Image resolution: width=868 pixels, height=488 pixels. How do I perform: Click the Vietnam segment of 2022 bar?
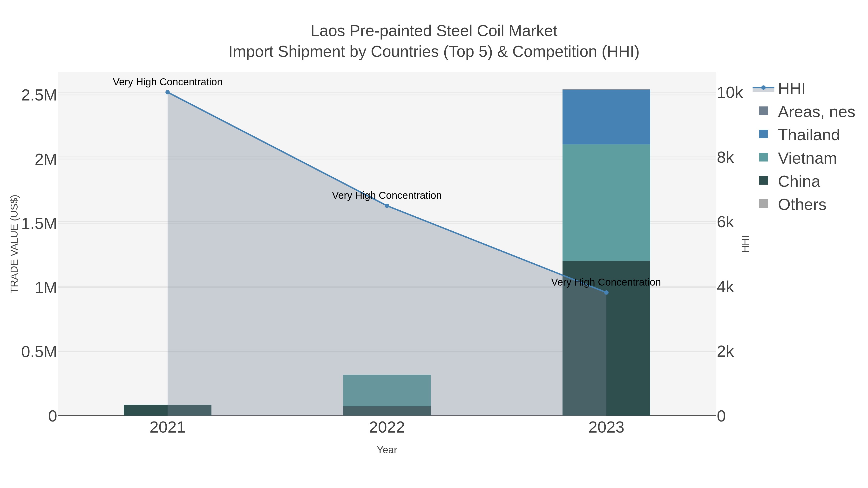point(387,391)
